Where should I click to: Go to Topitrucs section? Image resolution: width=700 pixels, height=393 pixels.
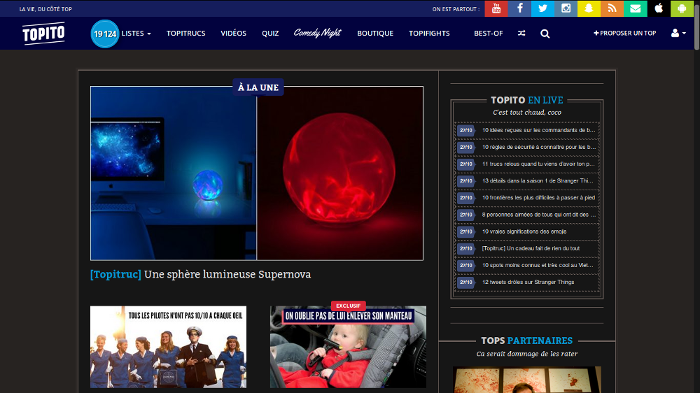pyautogui.click(x=186, y=33)
